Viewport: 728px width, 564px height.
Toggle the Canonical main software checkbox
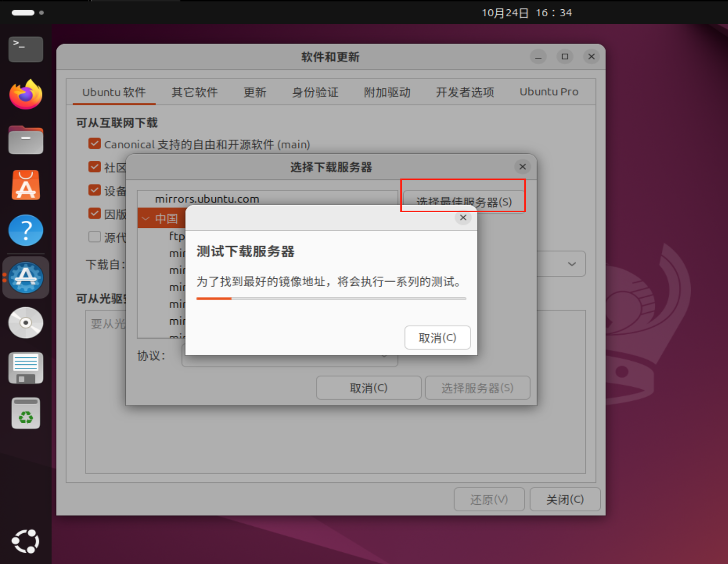pyautogui.click(x=95, y=144)
